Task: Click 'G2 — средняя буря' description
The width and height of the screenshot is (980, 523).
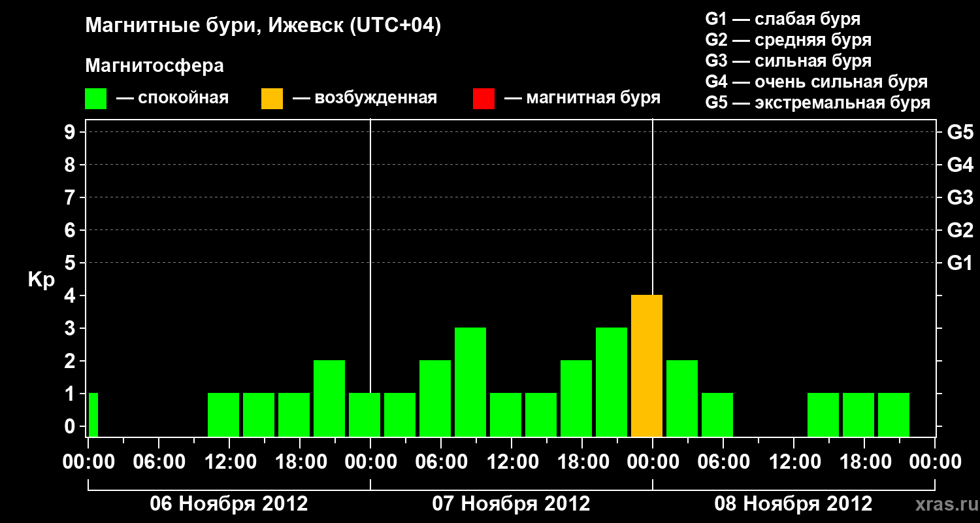Action: (x=788, y=40)
